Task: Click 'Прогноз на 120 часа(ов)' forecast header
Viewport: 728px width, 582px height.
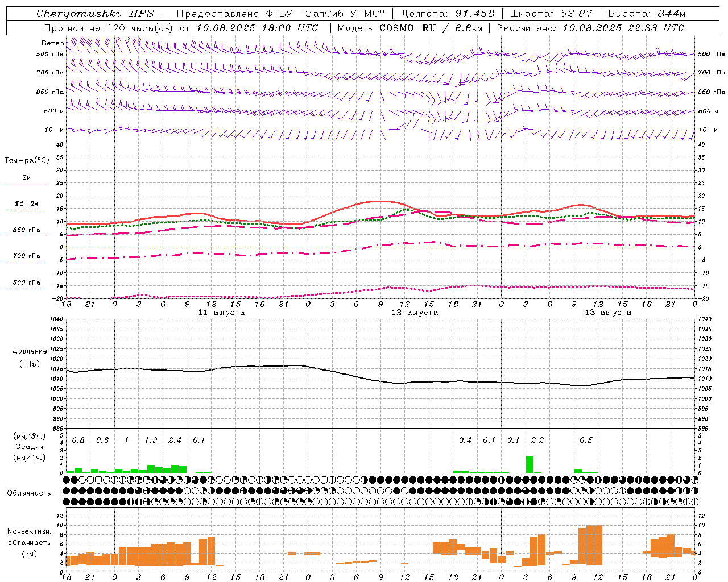Action: pos(109,28)
